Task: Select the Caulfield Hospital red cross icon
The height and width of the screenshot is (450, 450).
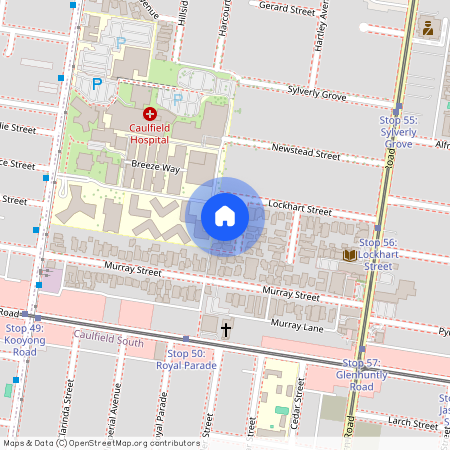Action: point(150,114)
